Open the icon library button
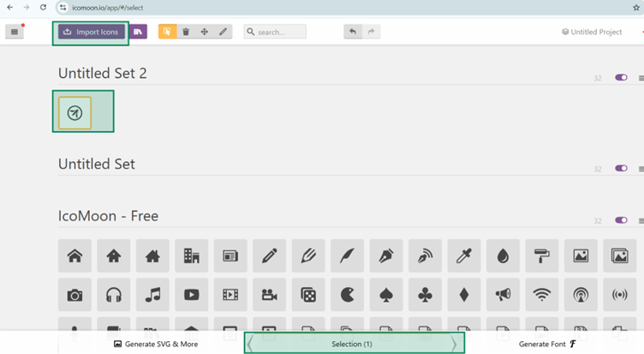644x354 pixels. 138,32
